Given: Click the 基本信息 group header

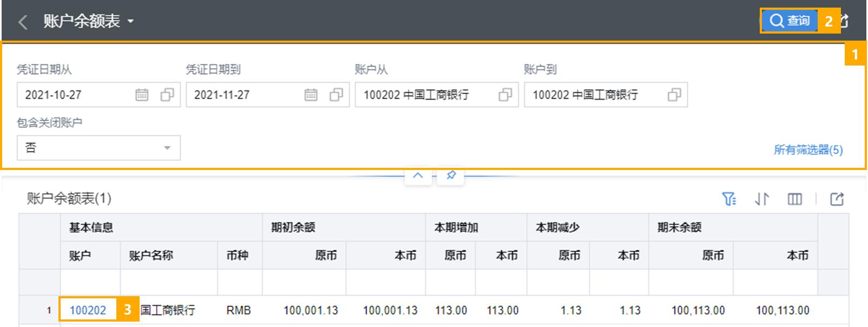Looking at the screenshot, I should tap(161, 227).
